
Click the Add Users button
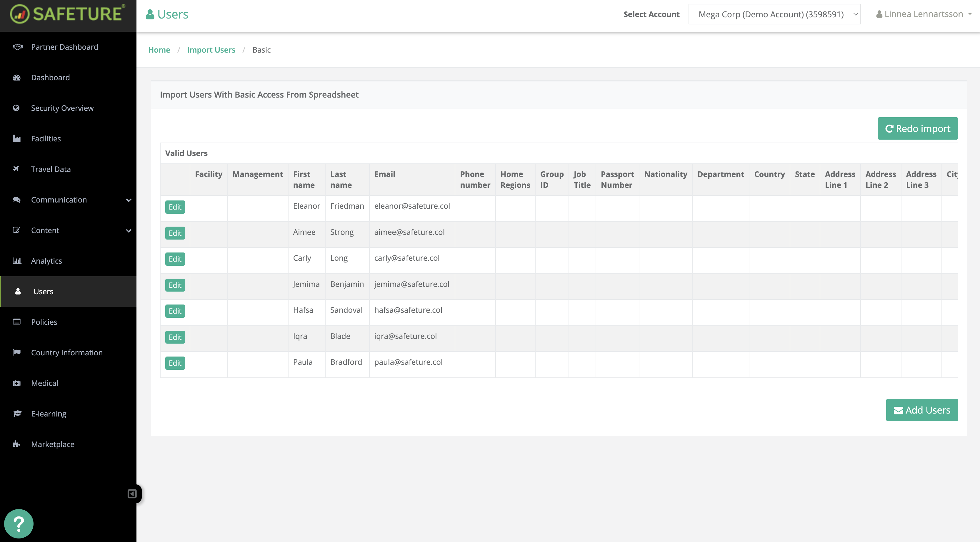(921, 410)
